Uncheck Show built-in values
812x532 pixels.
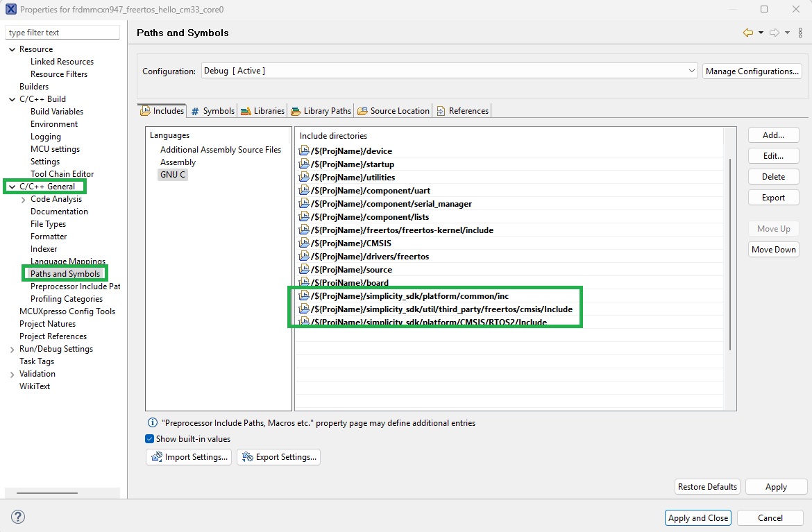pos(149,438)
